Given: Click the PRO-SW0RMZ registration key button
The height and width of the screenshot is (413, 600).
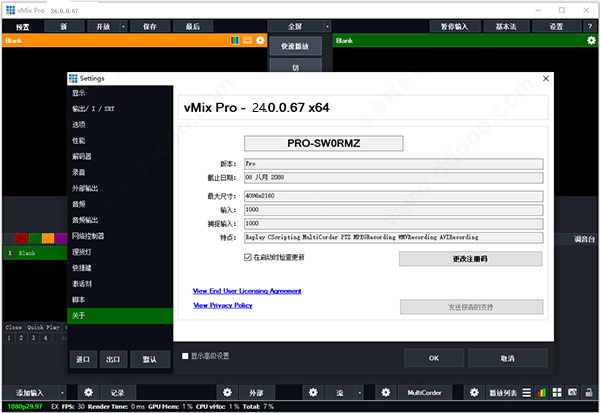Looking at the screenshot, I should point(323,143).
